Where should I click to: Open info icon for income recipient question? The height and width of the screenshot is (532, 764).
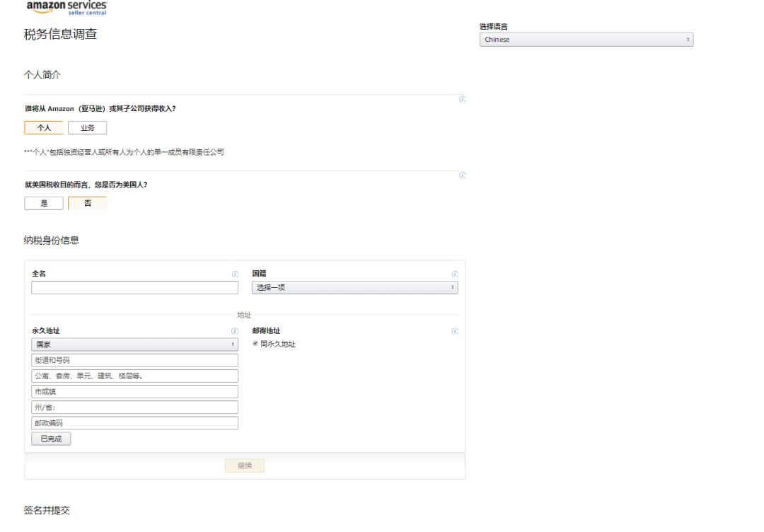pos(463,99)
